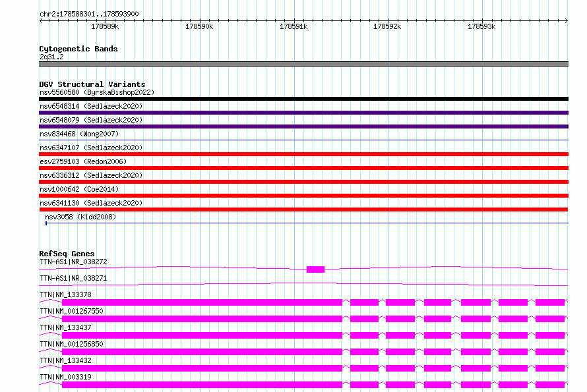Select variant label nsv3058 (Kidd2008)

(x=80, y=217)
